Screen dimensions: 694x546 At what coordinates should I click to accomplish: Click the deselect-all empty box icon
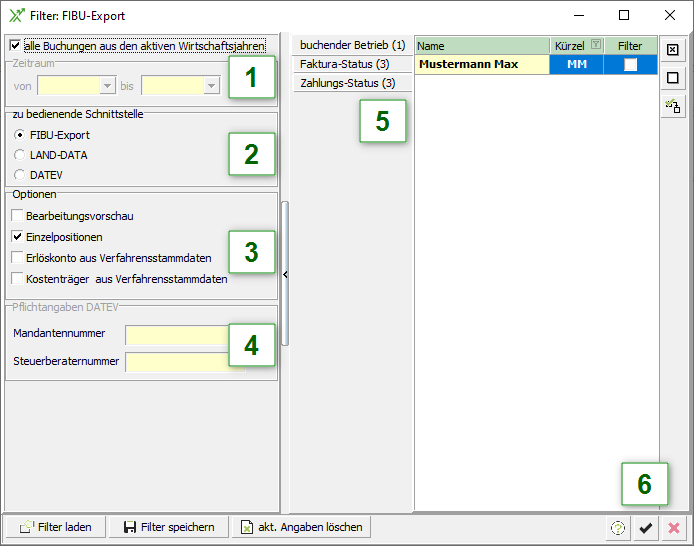(673, 78)
